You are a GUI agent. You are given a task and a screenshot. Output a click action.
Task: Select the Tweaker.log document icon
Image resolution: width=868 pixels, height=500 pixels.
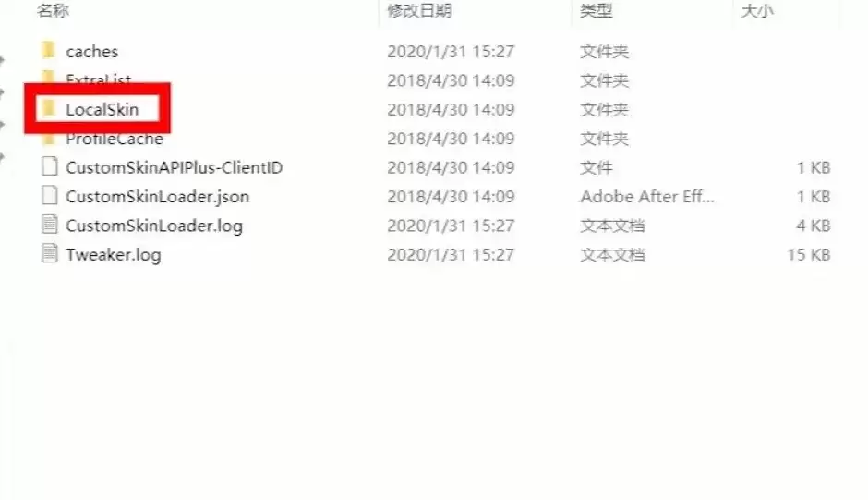(49, 254)
